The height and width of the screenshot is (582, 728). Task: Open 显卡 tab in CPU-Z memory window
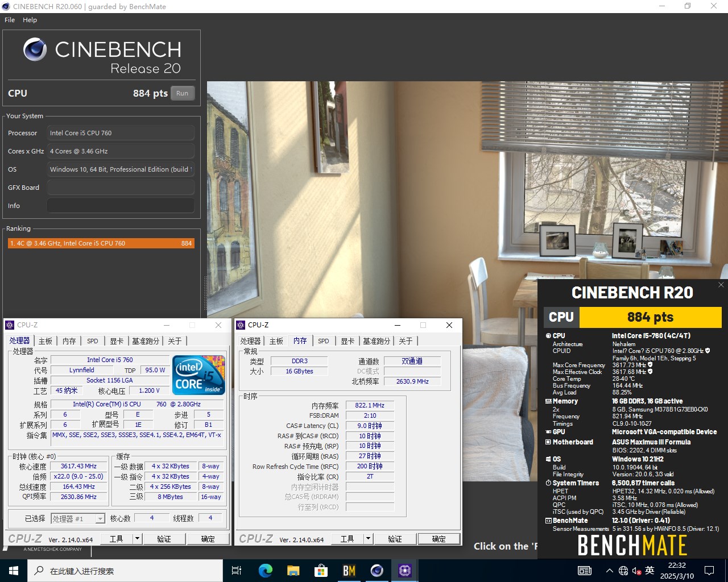pyautogui.click(x=348, y=341)
